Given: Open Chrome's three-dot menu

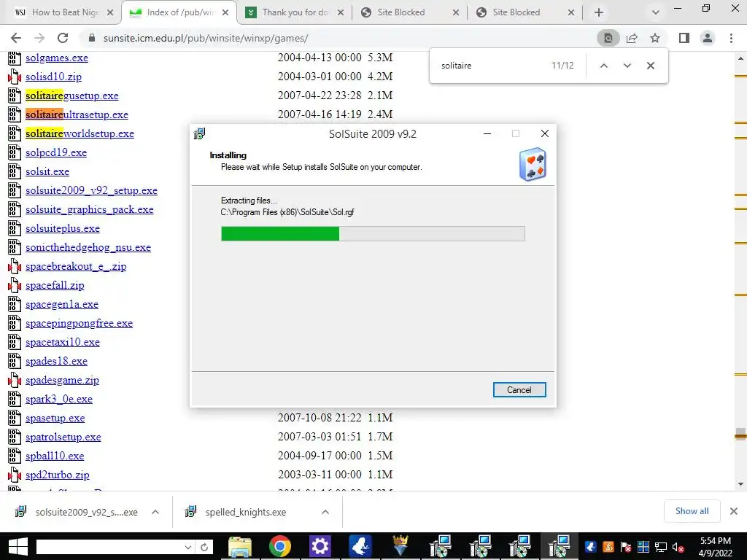Looking at the screenshot, I should coord(731,38).
